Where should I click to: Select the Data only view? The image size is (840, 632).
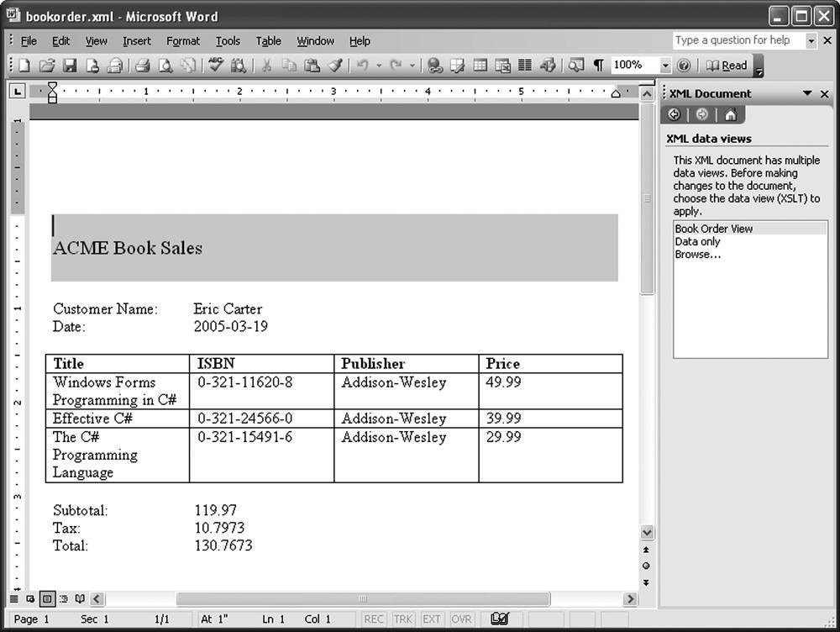click(x=697, y=242)
